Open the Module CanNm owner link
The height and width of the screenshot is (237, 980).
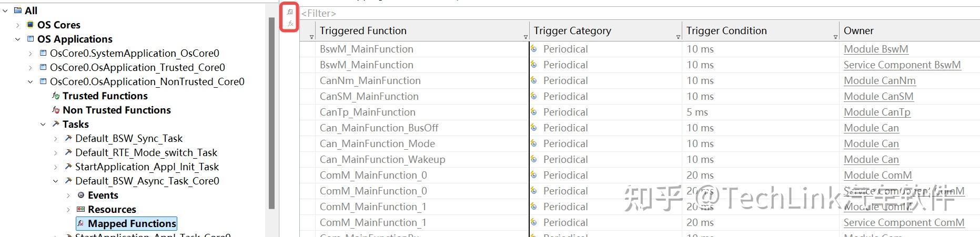pos(879,80)
